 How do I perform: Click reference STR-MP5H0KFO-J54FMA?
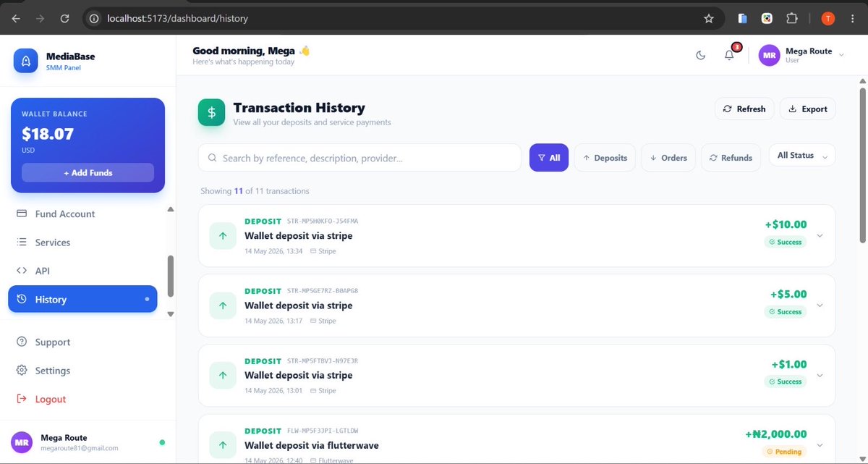(323, 222)
